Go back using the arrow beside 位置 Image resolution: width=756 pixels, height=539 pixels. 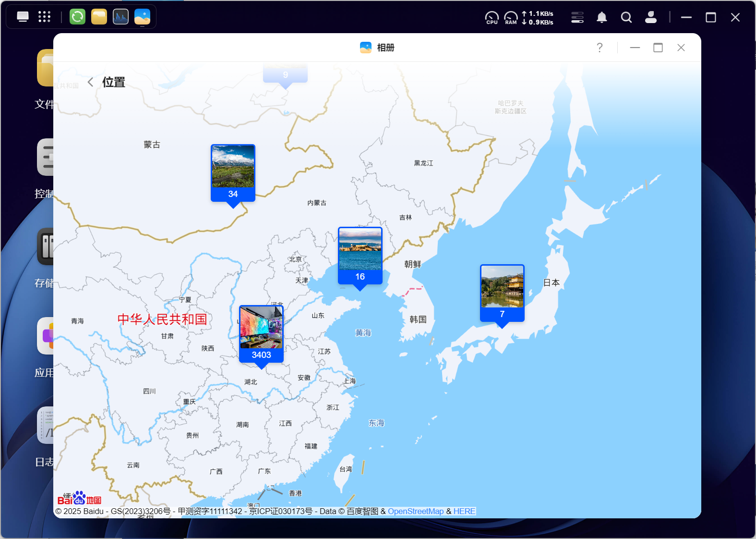90,82
